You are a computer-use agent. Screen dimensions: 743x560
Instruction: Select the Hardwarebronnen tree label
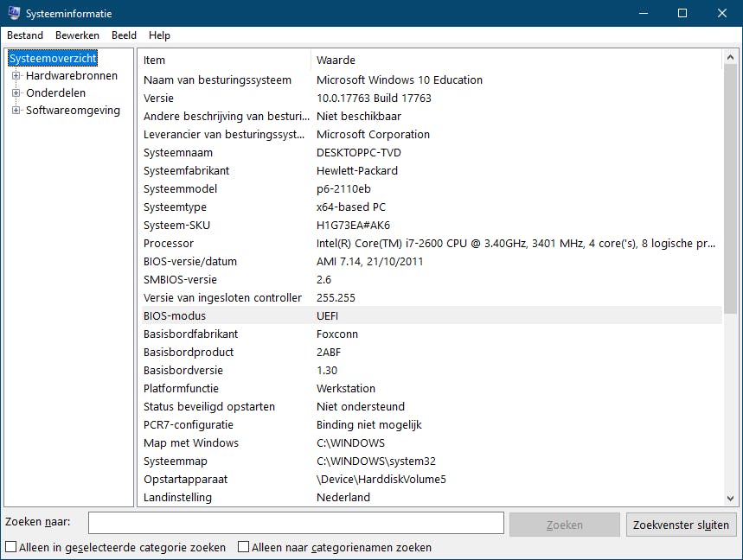[x=72, y=76]
